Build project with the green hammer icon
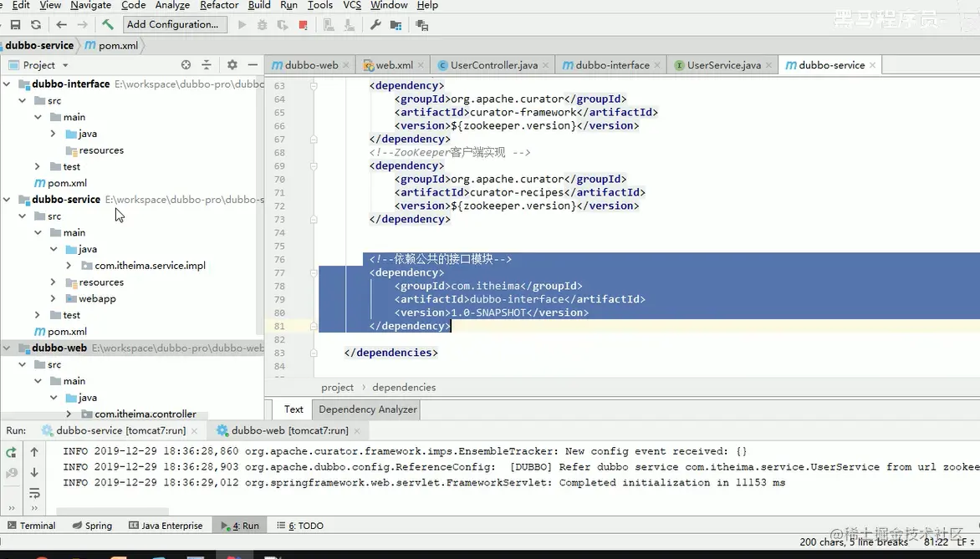Viewport: 980px width, 559px height. [108, 24]
